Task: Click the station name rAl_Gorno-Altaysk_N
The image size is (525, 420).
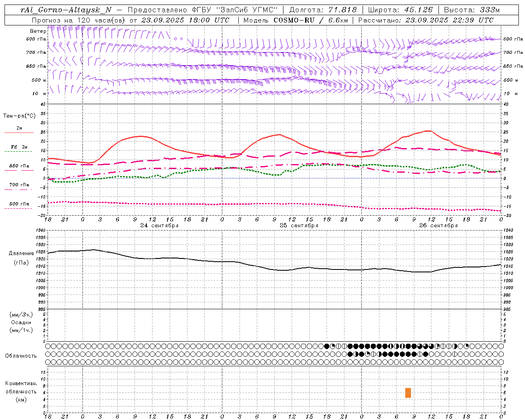Action: click(66, 10)
